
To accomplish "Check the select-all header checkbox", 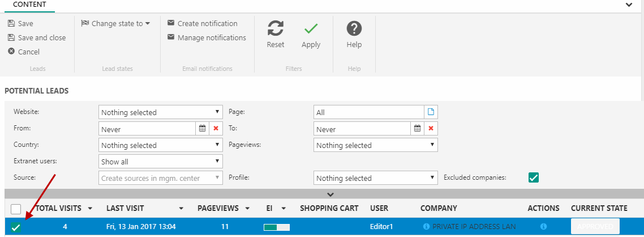I will click(x=16, y=209).
